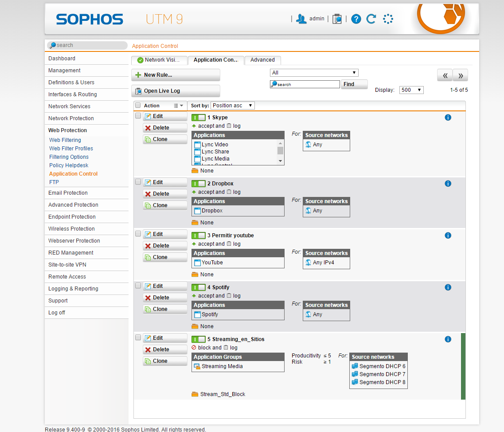Click the Lync Video application icon

(x=197, y=145)
